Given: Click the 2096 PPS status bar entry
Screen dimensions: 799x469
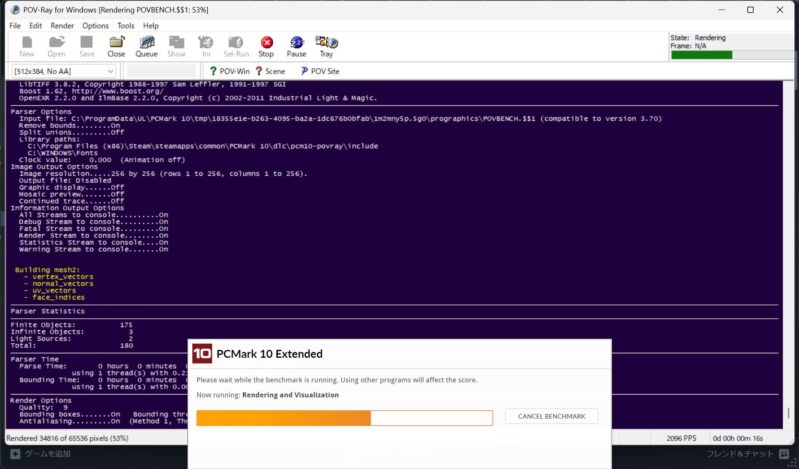Looking at the screenshot, I should [x=680, y=438].
